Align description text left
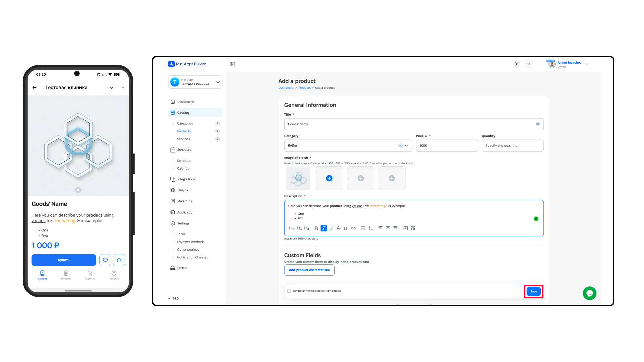644x362 pixels. coord(380,228)
